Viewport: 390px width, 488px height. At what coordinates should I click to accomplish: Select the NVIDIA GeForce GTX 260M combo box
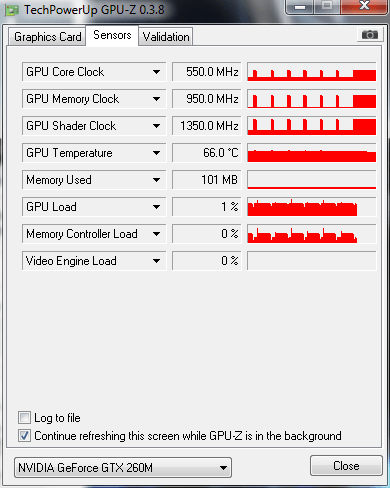(123, 468)
